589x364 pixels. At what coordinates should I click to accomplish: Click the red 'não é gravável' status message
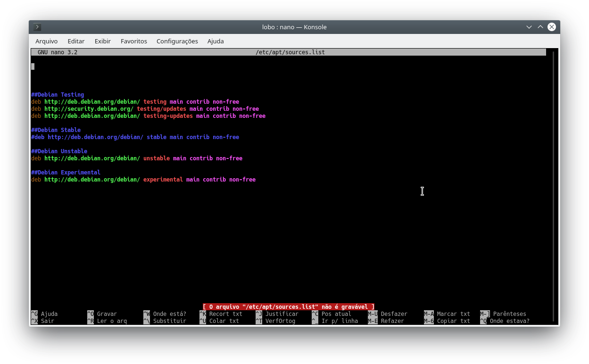[289, 307]
